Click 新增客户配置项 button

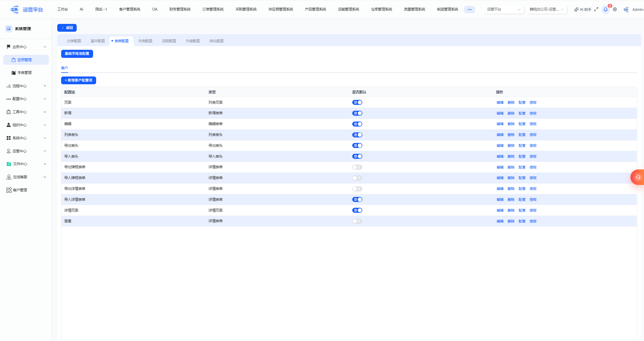[x=79, y=80]
